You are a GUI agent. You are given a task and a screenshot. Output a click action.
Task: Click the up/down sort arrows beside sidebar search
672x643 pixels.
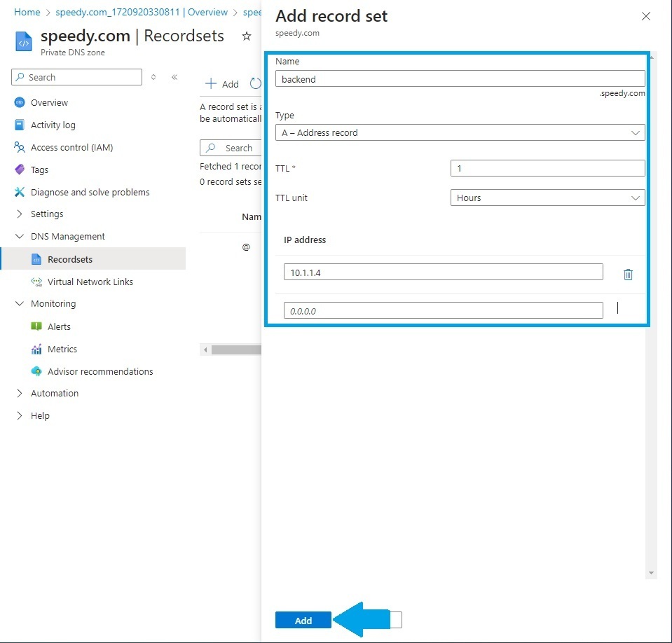(x=153, y=77)
